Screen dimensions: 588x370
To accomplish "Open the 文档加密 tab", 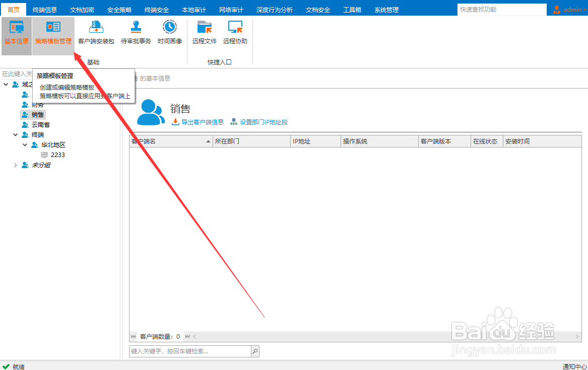I will 82,10.
